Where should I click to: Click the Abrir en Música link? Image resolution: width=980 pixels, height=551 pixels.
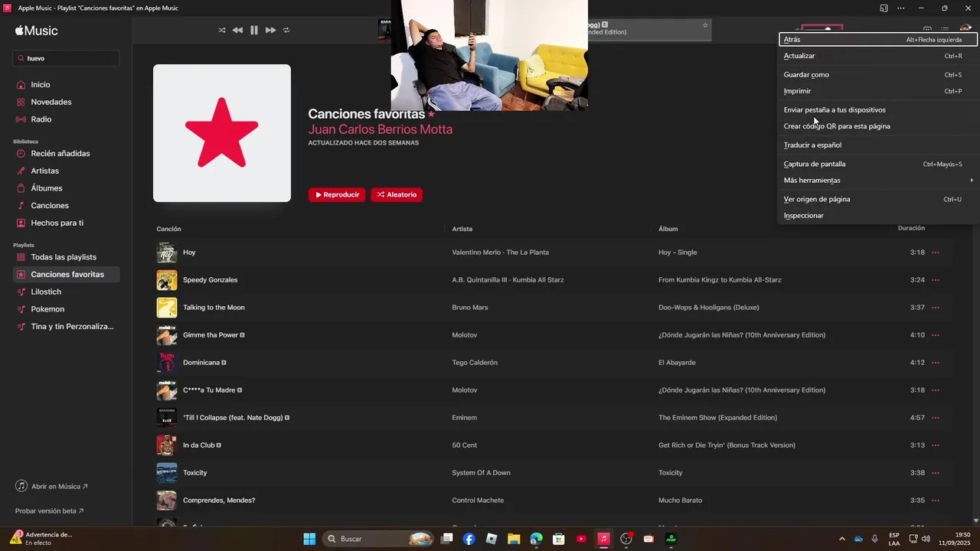(52, 486)
